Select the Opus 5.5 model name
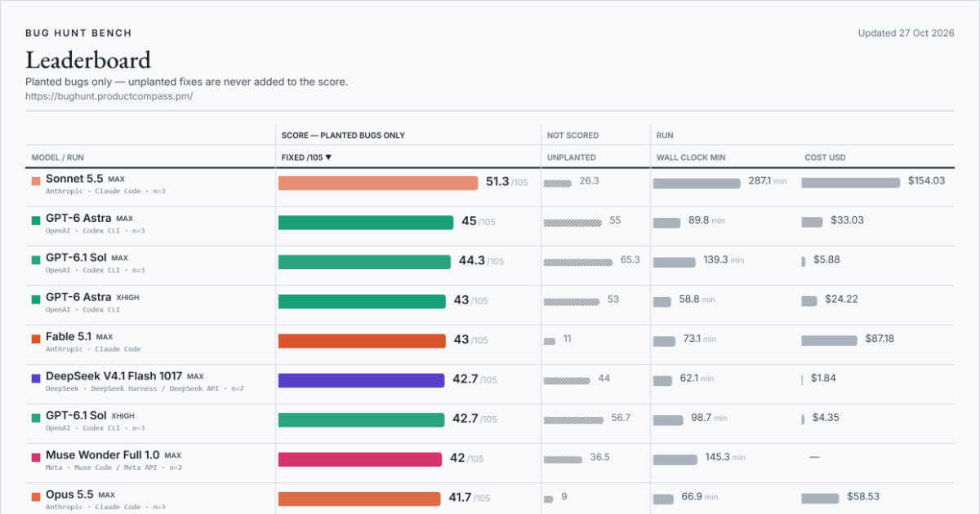980x514 pixels. 69,494
